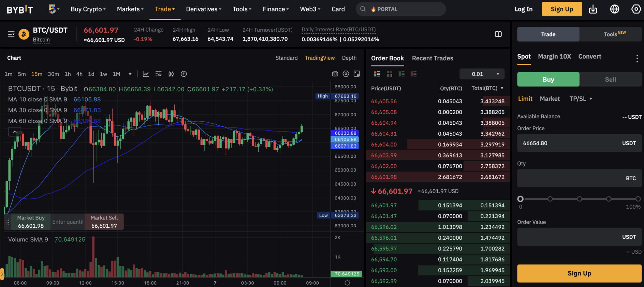
Task: Click the Bitcoin coin icon
Action: coord(24,34)
